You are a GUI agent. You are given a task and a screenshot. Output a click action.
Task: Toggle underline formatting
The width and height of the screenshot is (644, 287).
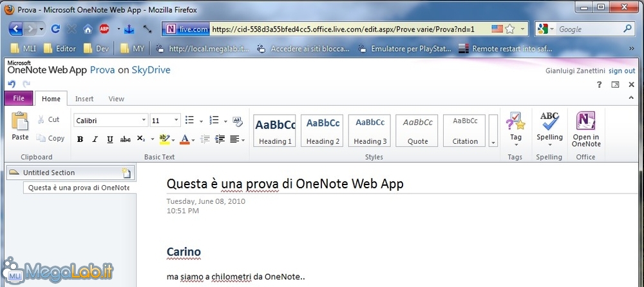click(x=109, y=139)
